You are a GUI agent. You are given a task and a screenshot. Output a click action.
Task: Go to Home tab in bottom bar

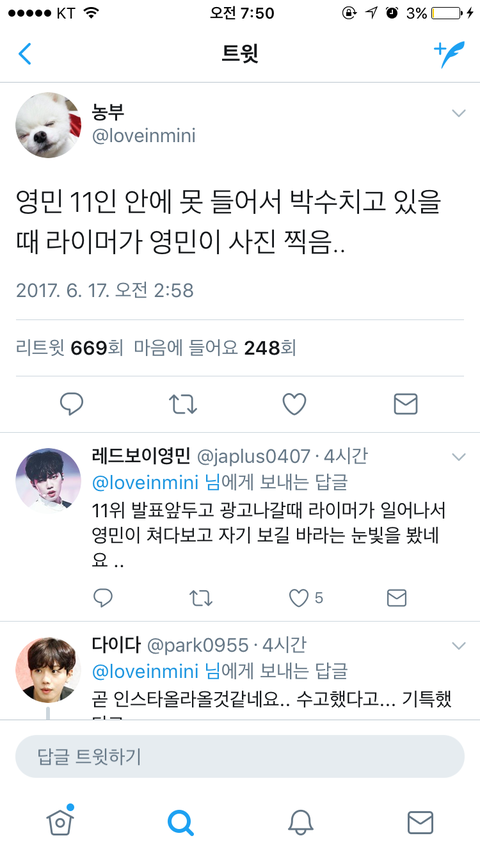(60, 820)
